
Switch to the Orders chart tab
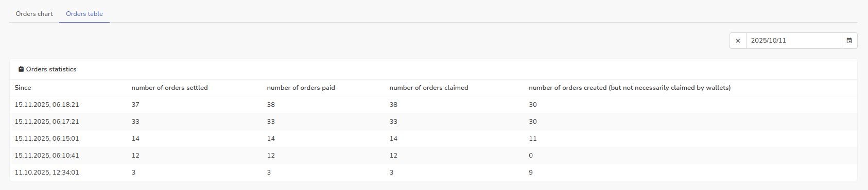point(34,14)
